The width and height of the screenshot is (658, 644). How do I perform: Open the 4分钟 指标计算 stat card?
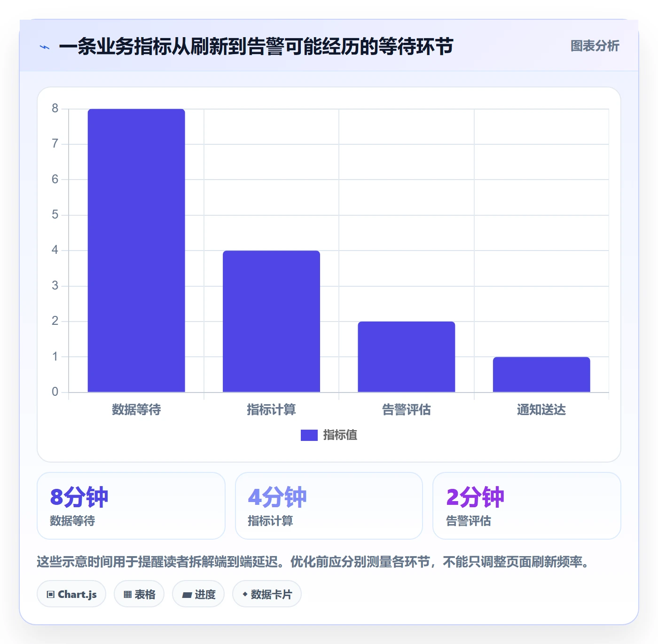click(329, 506)
